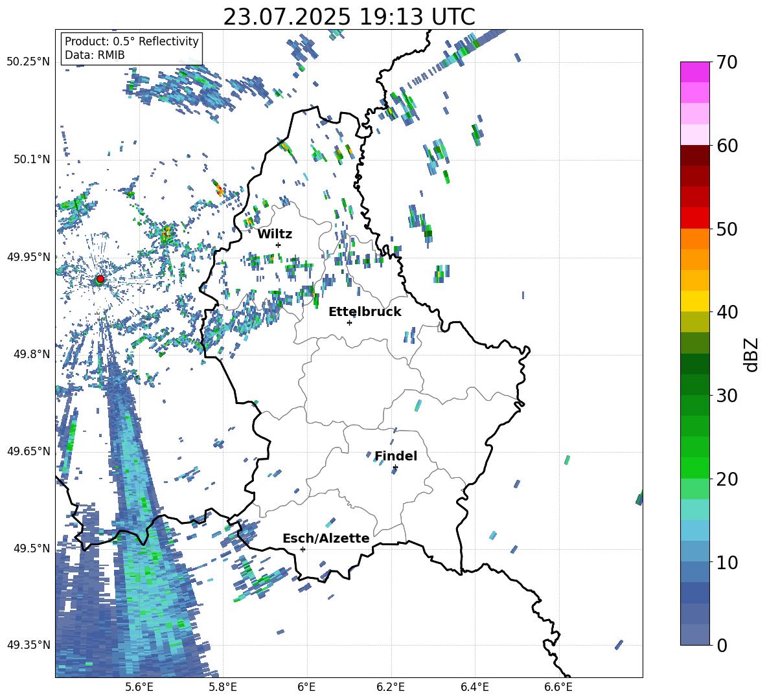Screen dimensions: 767x700
Task: Click the Ettelbruck location cross marker
Action: pyautogui.click(x=349, y=322)
